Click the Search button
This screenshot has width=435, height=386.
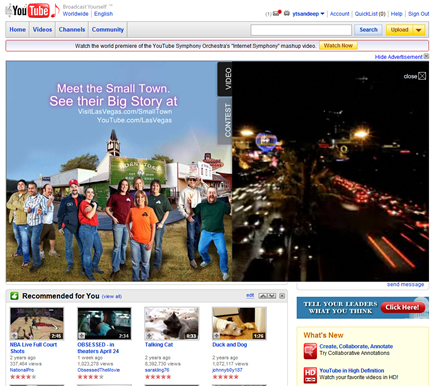click(368, 30)
